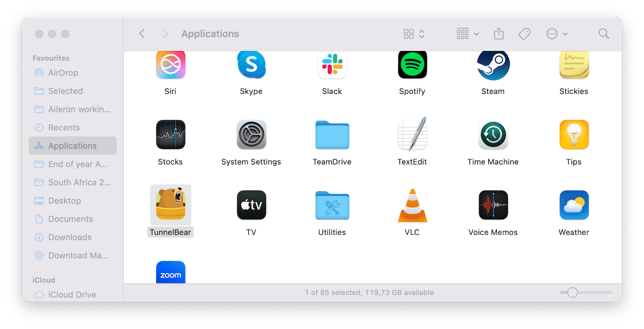
Task: Open Voice Memos
Action: point(493,205)
